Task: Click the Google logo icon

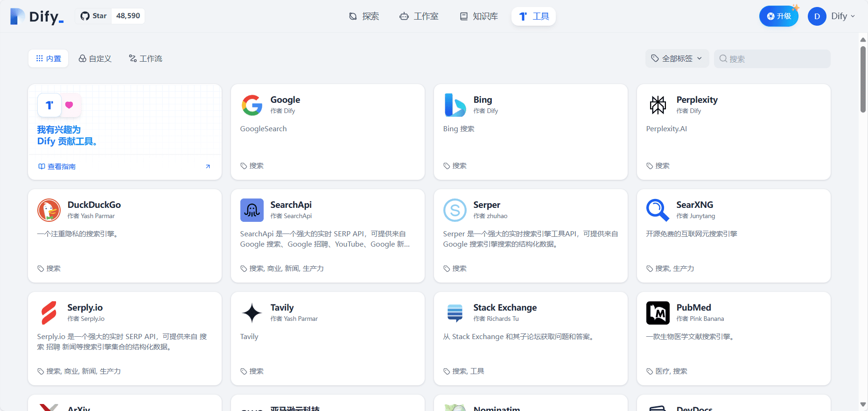Action: pyautogui.click(x=252, y=105)
